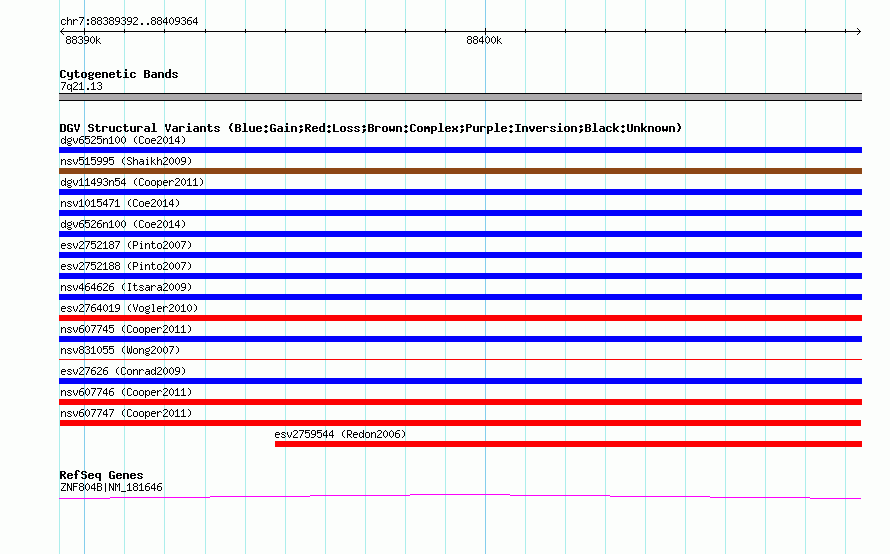Click the red loss bar for esv2764019
Screen dimensions: 890x554
460,318
